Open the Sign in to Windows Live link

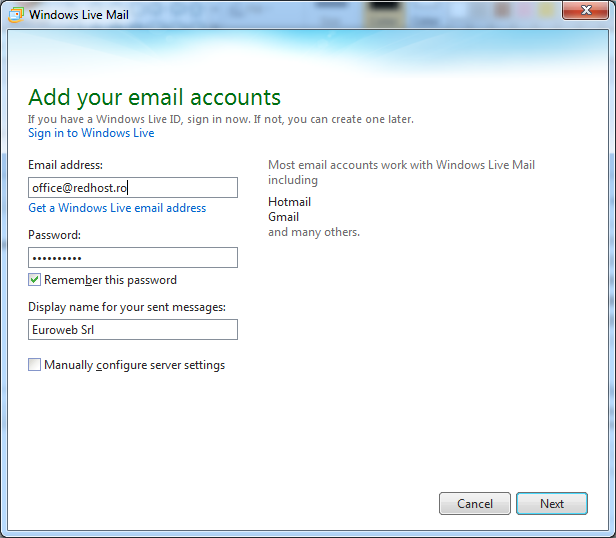(91, 133)
